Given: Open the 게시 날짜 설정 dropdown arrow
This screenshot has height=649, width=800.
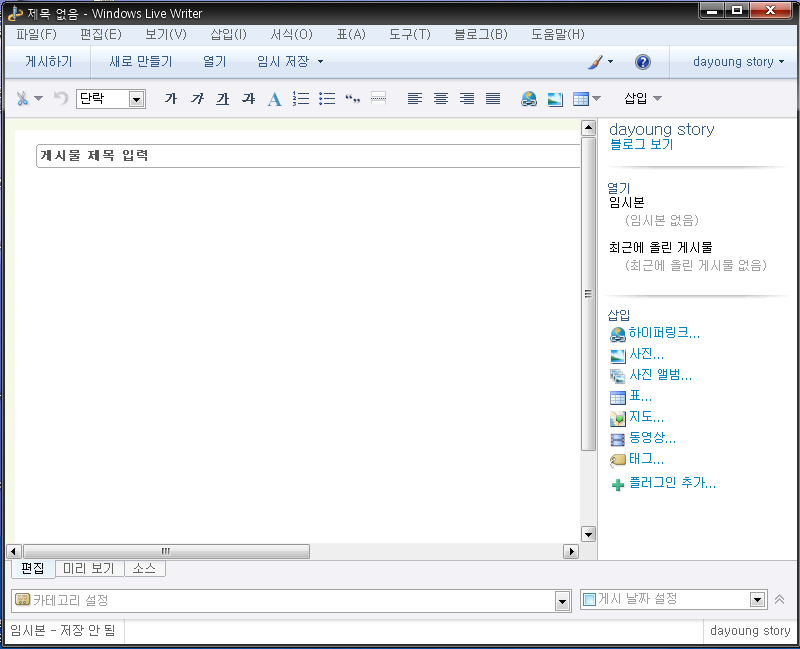Looking at the screenshot, I should pos(757,600).
